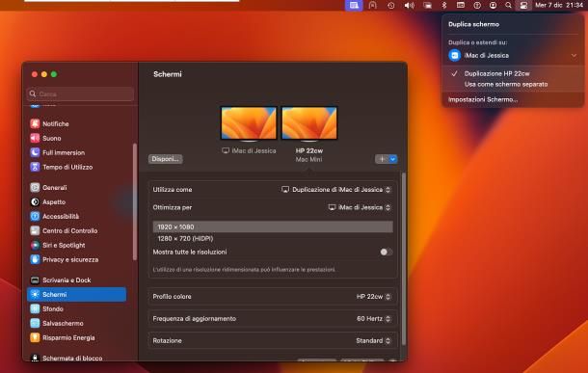The image size is (588, 373).
Task: Open the Ottimizza per dropdown
Action: tap(360, 207)
